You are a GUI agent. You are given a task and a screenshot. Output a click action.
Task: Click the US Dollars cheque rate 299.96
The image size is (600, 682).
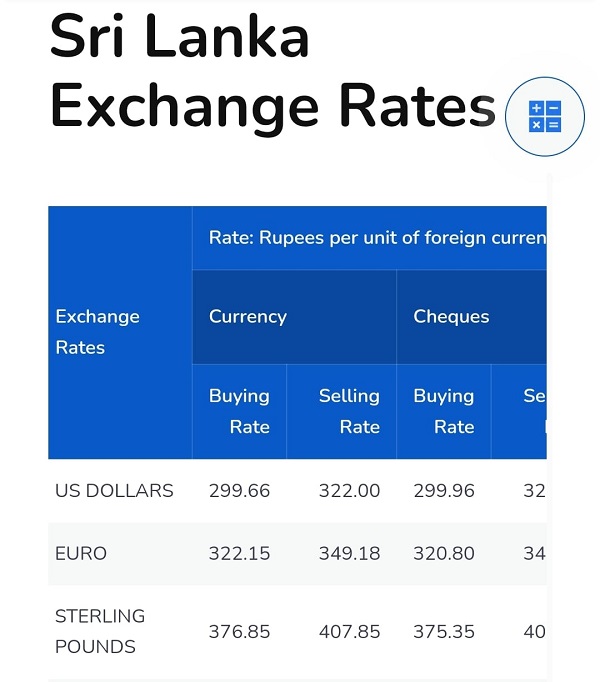point(444,491)
